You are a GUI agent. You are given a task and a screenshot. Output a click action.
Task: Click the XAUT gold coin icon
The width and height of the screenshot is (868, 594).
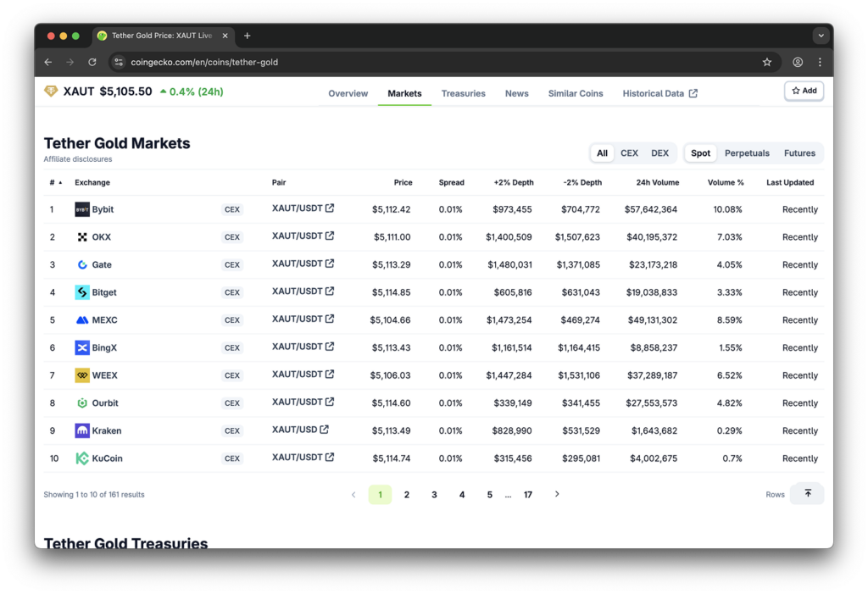point(51,92)
